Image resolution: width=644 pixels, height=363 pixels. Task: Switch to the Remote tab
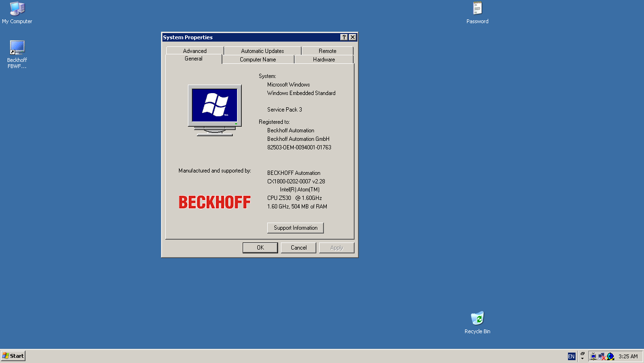[x=327, y=51]
